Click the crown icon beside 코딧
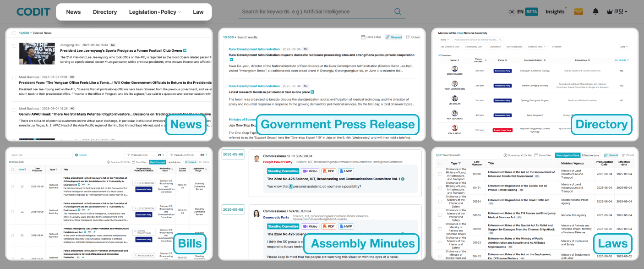The height and width of the screenshot is (269, 644). (609, 11)
